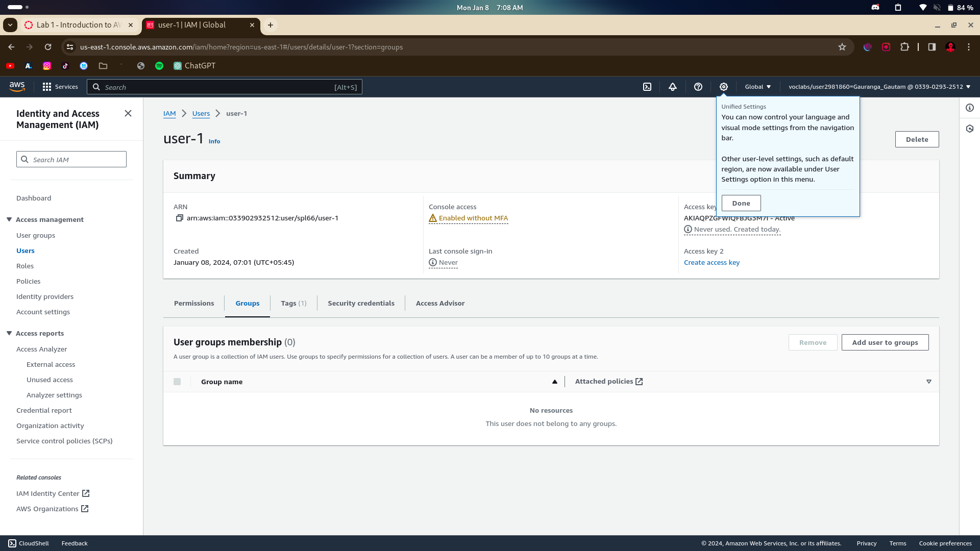Open the CloudShell icon in the top navbar
Image resolution: width=980 pixels, height=551 pixels.
coord(647,87)
